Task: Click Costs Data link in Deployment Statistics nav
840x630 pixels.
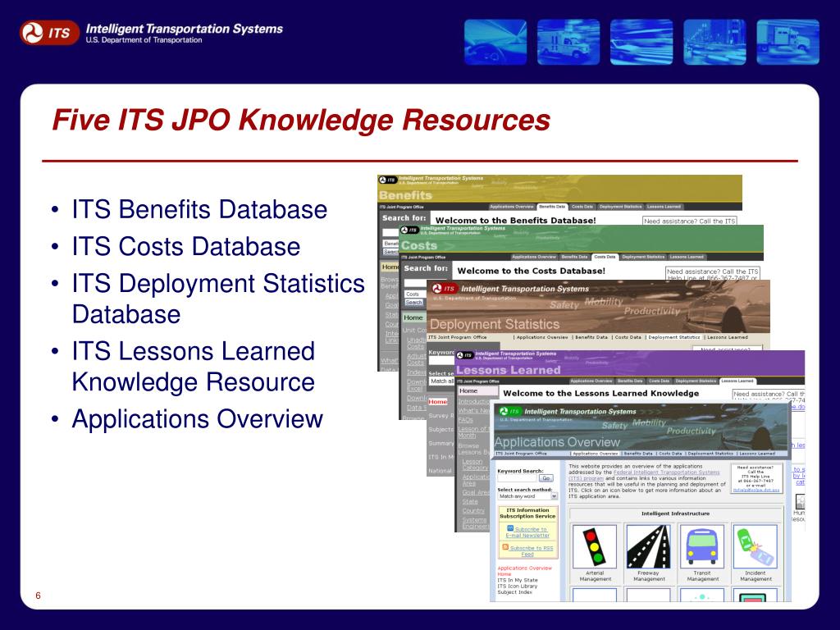Action: (628, 337)
